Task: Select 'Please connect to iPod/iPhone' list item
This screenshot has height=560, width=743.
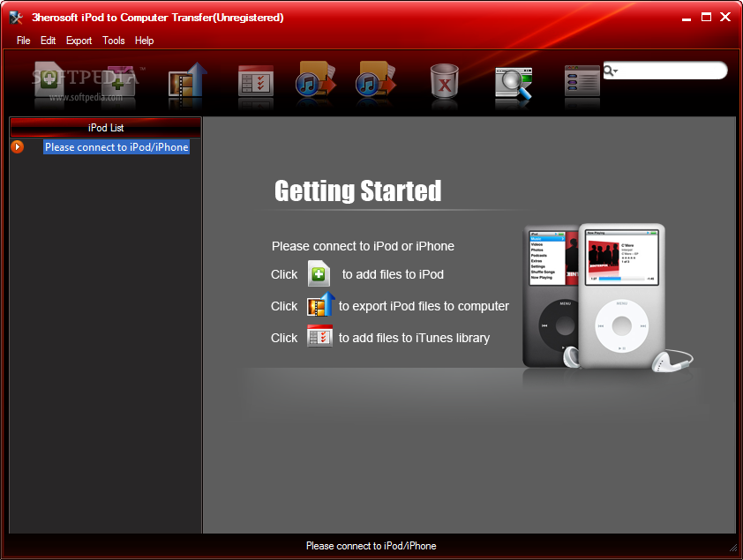Action: coord(116,147)
